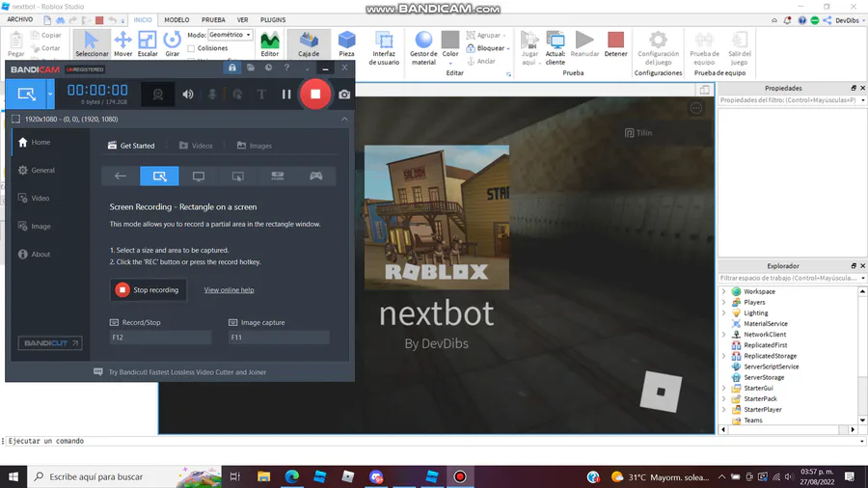This screenshot has width=868, height=488.
Task: Select Bandicam fullscreen monitor mode icon
Action: pos(198,176)
